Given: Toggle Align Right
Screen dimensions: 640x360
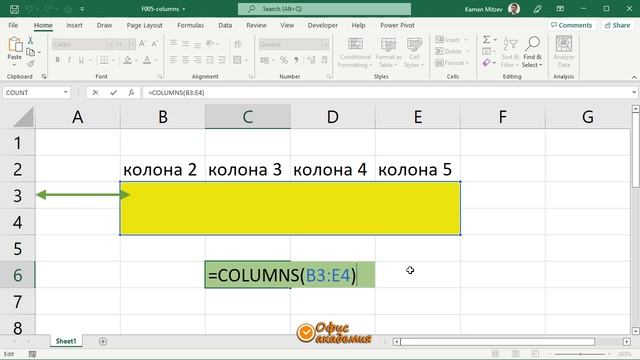Looking at the screenshot, I should click(x=198, y=60).
